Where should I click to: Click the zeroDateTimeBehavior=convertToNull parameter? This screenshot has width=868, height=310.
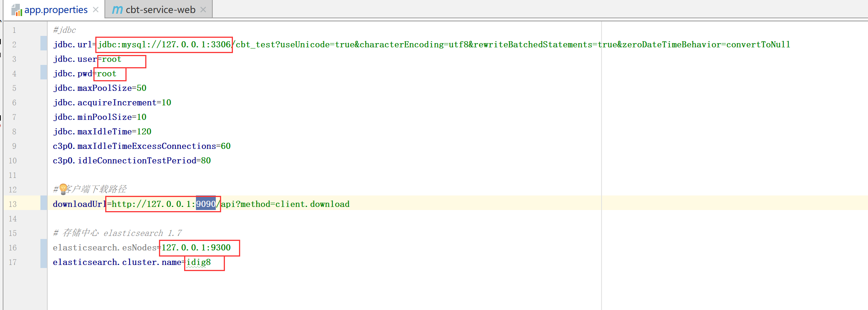(706, 44)
